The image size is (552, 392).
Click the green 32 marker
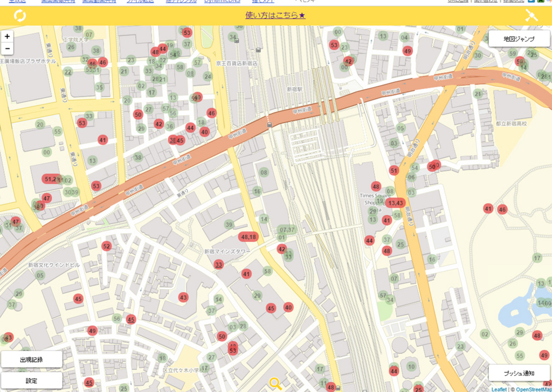point(85,59)
